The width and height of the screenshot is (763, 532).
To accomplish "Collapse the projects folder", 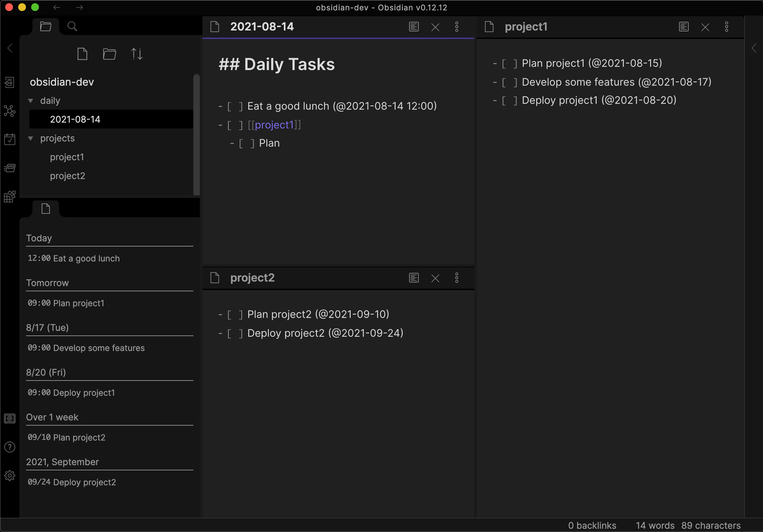I will click(30, 138).
